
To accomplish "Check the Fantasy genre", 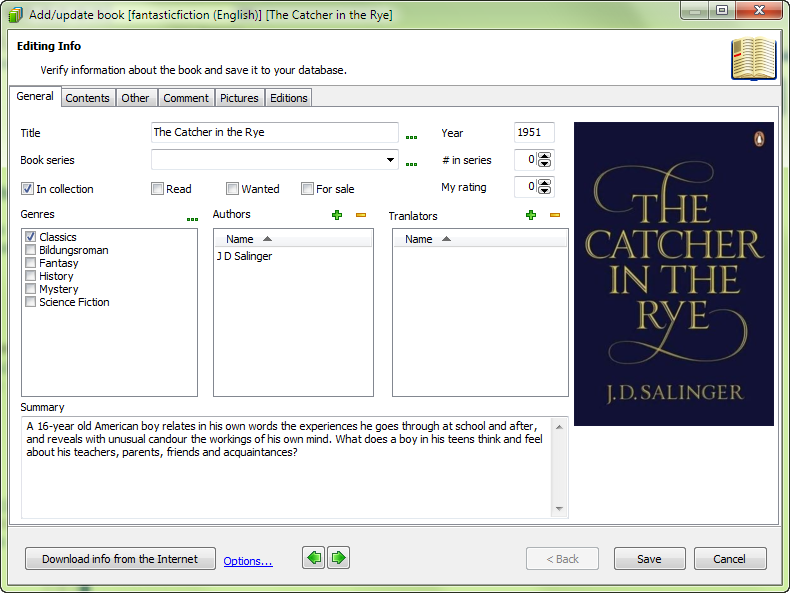I will tap(31, 262).
